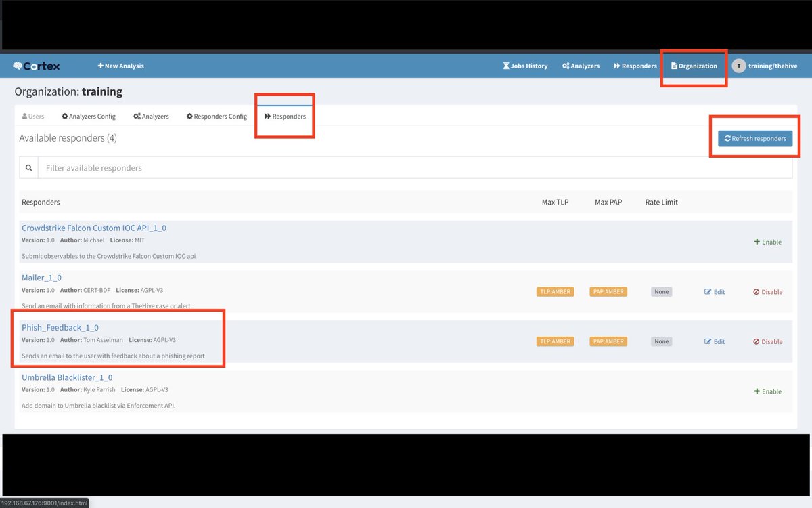The height and width of the screenshot is (508, 812).
Task: Open Jobs History page
Action: pos(525,66)
